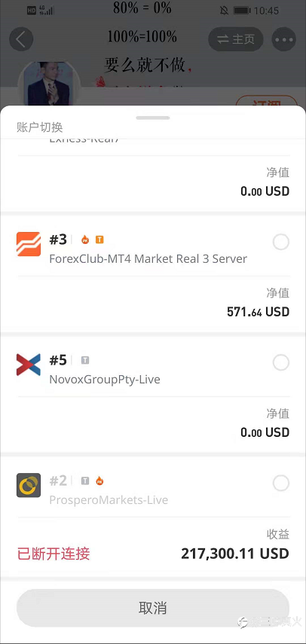The height and width of the screenshot is (644, 306).
Task: Tap the back arrow icon
Action: pyautogui.click(x=21, y=39)
